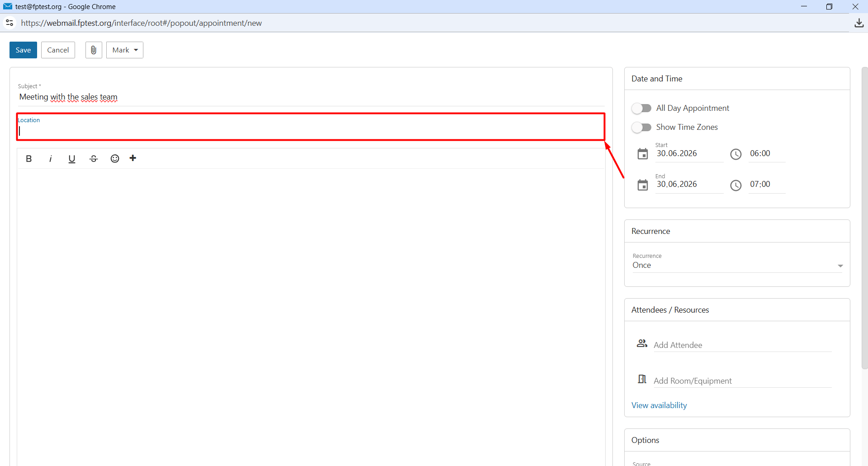Click the attachment paperclip icon
Image resolution: width=868 pixels, height=466 pixels.
point(94,50)
